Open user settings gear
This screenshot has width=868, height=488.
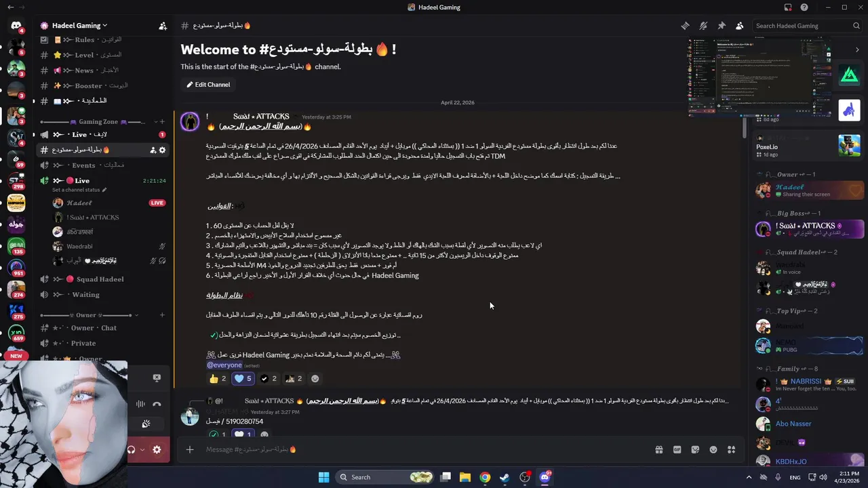pyautogui.click(x=157, y=449)
